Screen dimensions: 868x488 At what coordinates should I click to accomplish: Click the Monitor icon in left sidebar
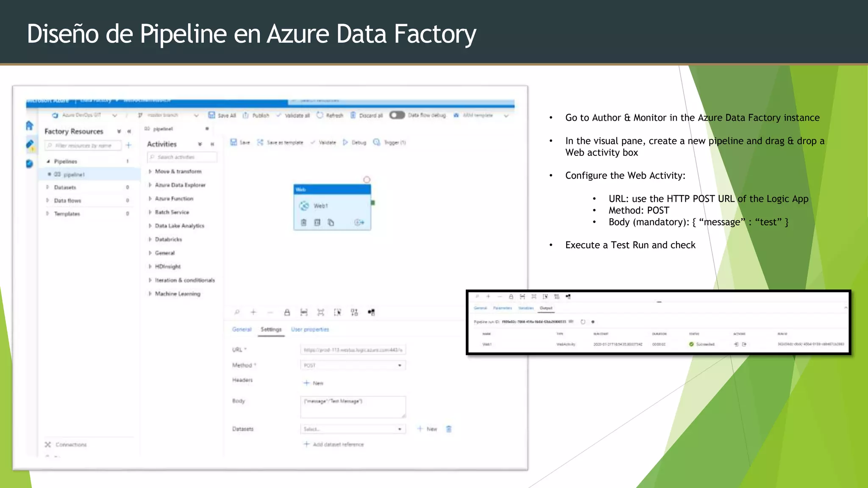tap(29, 164)
